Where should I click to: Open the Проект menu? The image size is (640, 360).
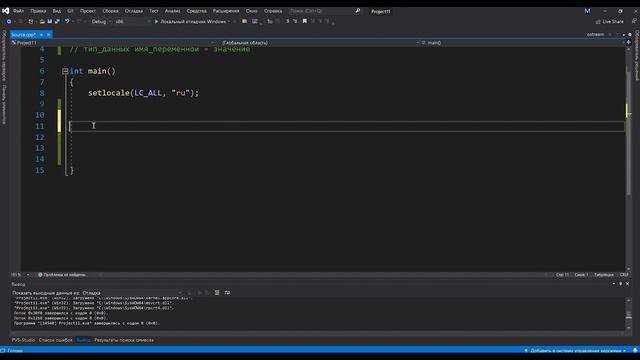coord(88,11)
